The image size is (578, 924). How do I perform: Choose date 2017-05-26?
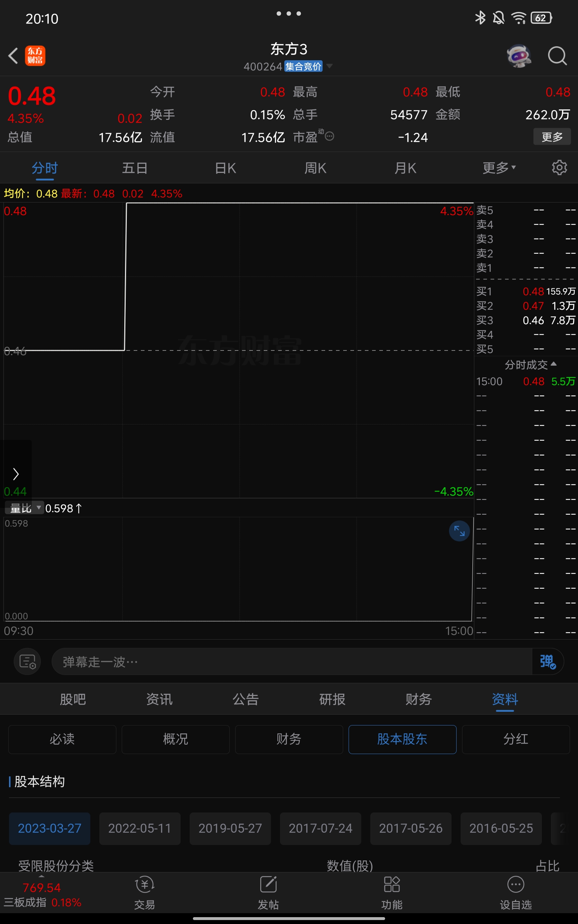pos(411,828)
